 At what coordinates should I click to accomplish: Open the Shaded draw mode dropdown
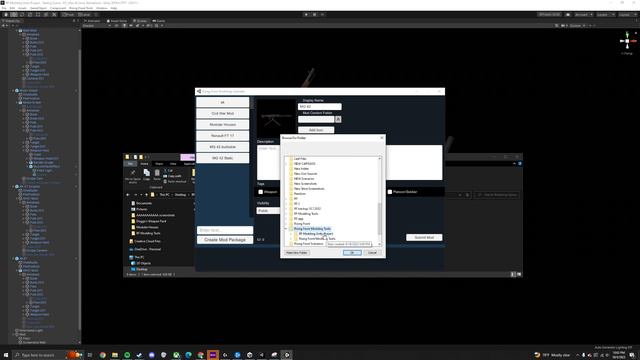tap(96, 26)
